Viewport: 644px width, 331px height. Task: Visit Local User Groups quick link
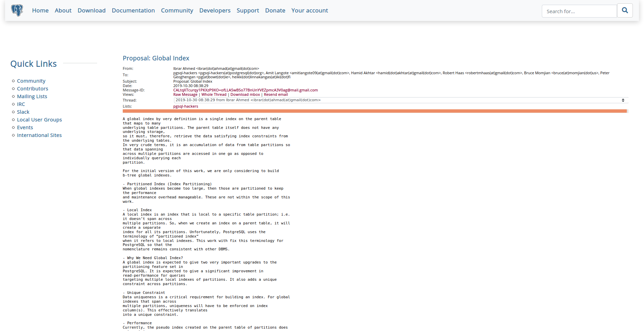coord(39,120)
